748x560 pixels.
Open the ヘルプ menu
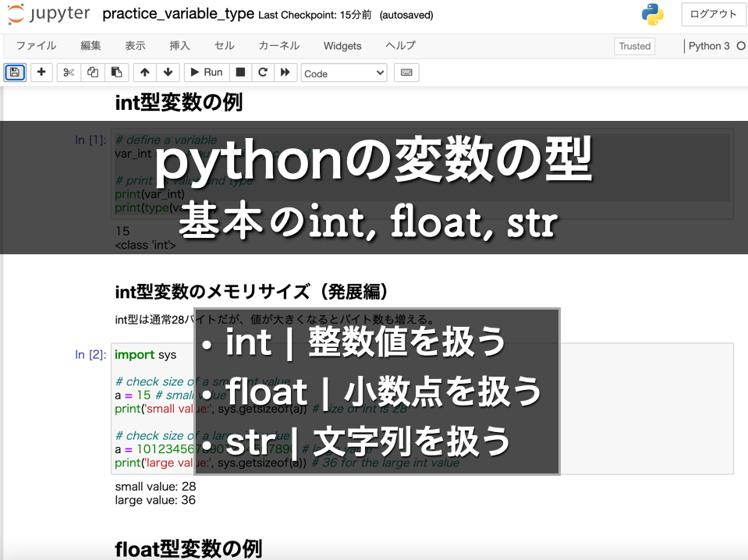(399, 45)
